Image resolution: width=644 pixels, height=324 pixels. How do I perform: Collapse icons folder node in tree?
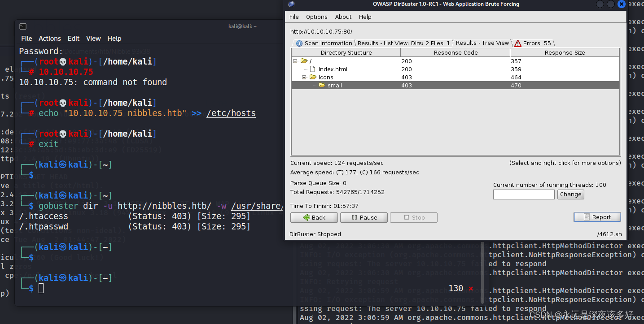pos(304,77)
